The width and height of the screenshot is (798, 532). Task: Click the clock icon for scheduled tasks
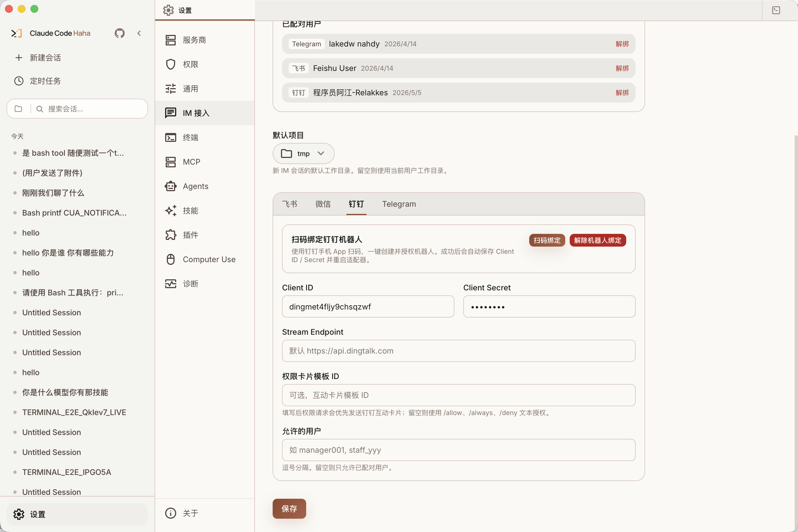point(19,81)
